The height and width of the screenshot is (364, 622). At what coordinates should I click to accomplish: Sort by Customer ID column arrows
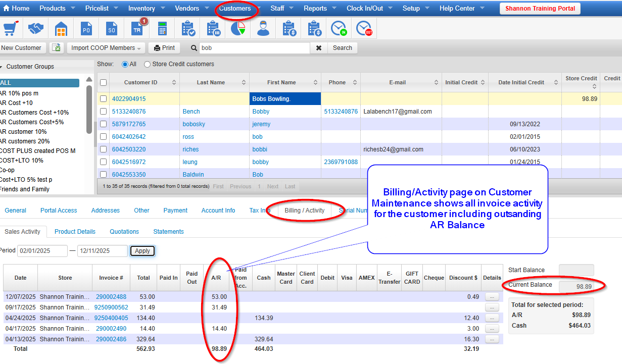pyautogui.click(x=174, y=82)
